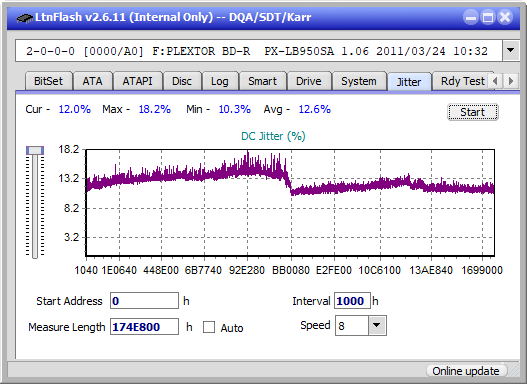Click the x-axis label BB0080
The width and height of the screenshot is (527, 384).
coord(291,270)
